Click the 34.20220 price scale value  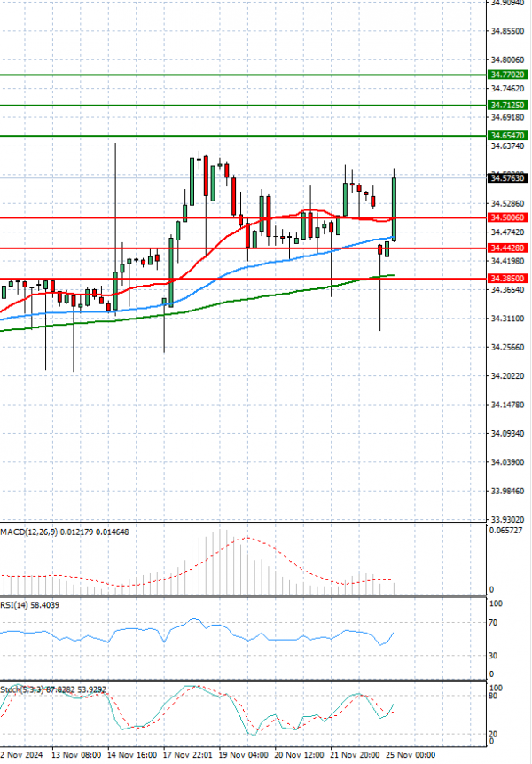coord(508,376)
